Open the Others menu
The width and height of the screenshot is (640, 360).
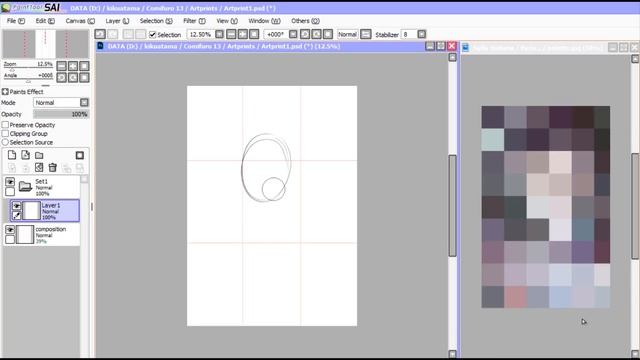point(305,21)
